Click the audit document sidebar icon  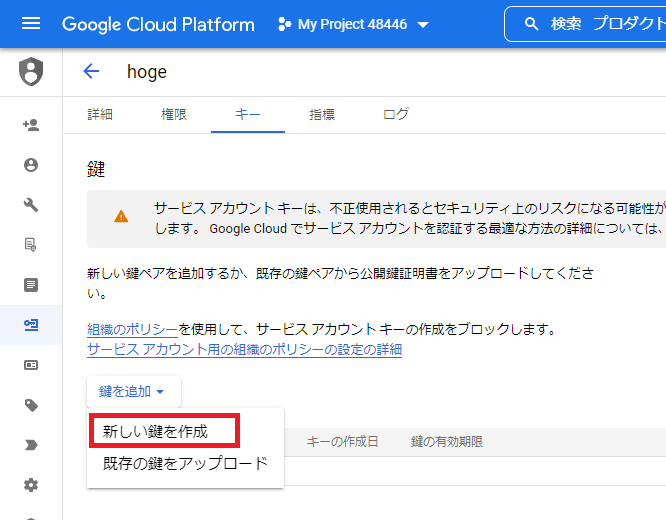(x=31, y=245)
